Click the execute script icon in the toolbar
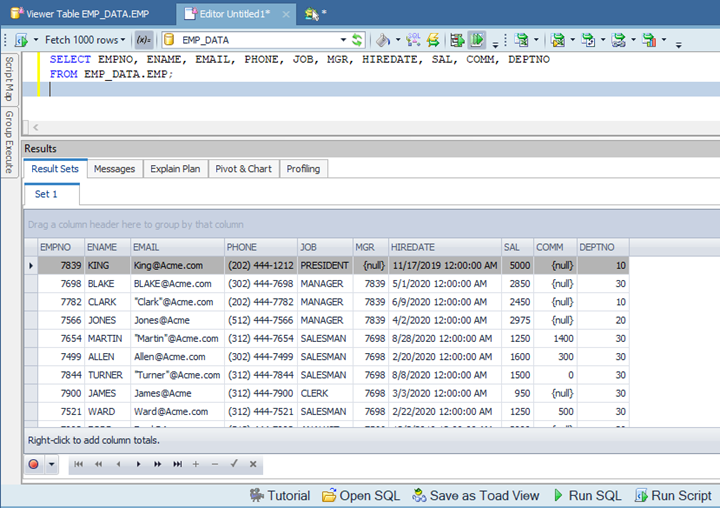 [x=21, y=40]
